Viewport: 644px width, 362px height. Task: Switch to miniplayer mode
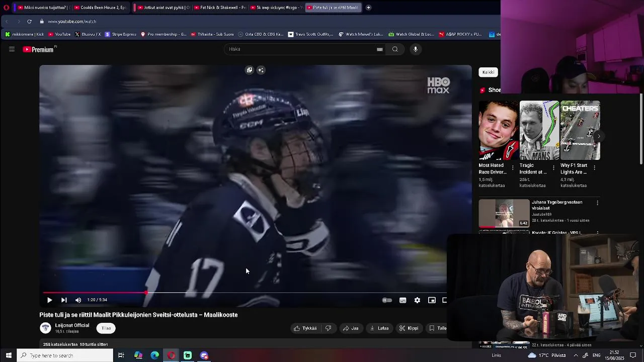tap(432, 300)
